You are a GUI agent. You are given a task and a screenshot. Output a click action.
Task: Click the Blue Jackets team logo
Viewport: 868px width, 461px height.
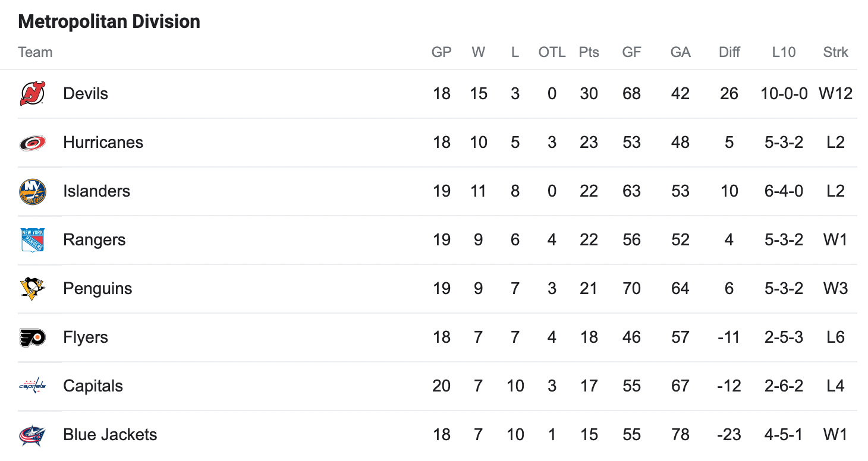tap(32, 435)
